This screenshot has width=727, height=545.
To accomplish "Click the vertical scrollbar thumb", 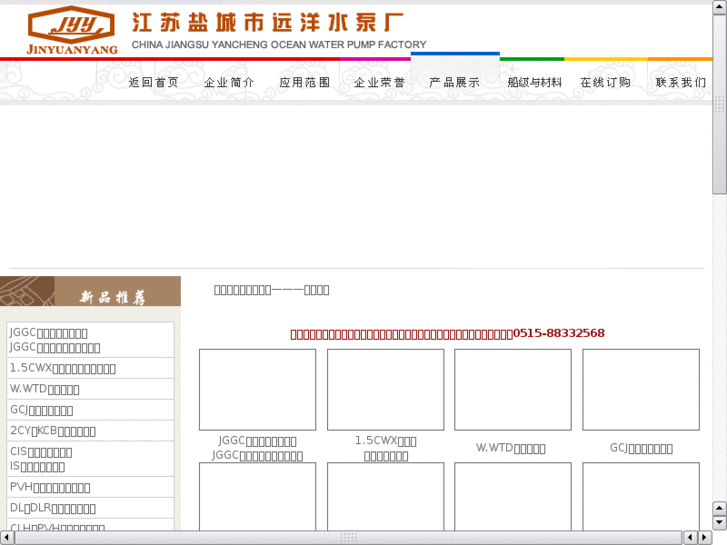I will (719, 104).
